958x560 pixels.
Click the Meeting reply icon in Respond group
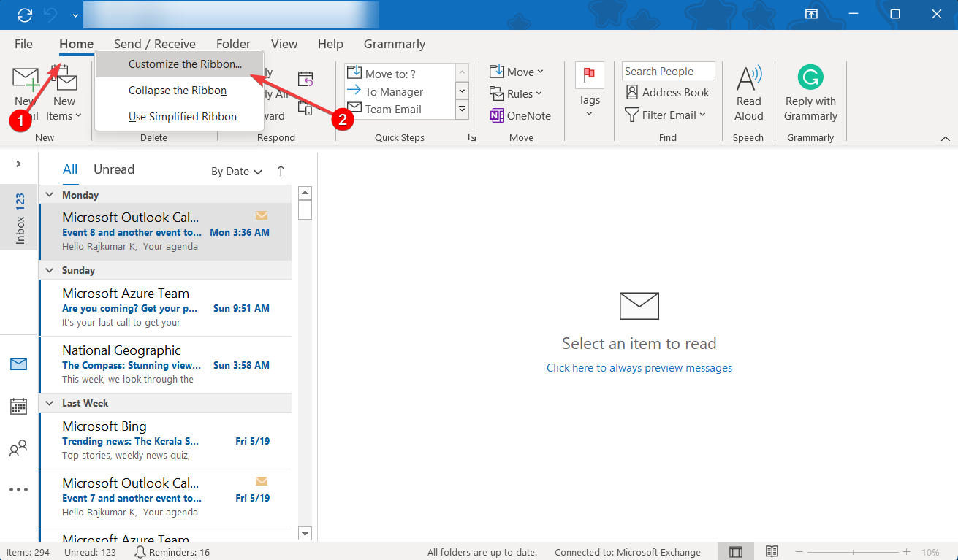305,79
